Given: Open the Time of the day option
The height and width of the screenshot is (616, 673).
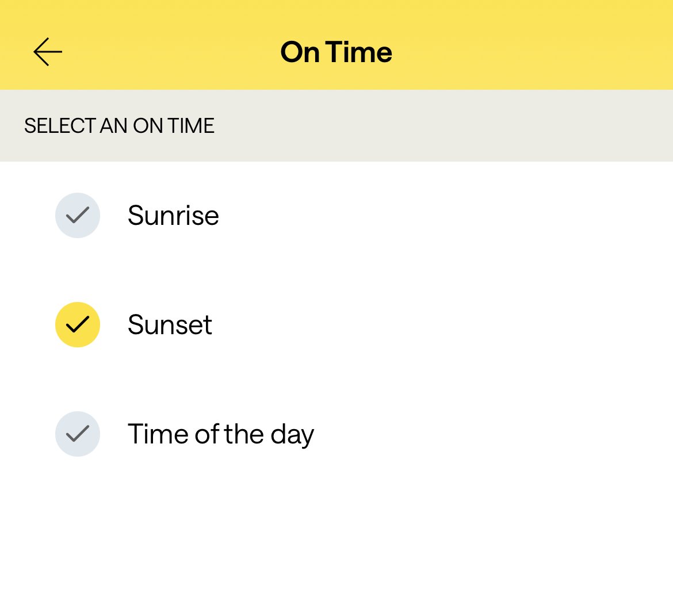Looking at the screenshot, I should click(220, 434).
